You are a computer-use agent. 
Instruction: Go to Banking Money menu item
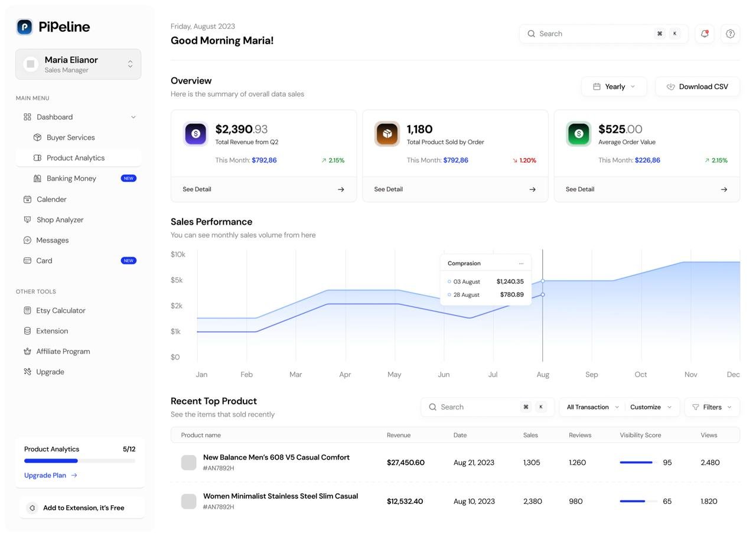(x=71, y=178)
